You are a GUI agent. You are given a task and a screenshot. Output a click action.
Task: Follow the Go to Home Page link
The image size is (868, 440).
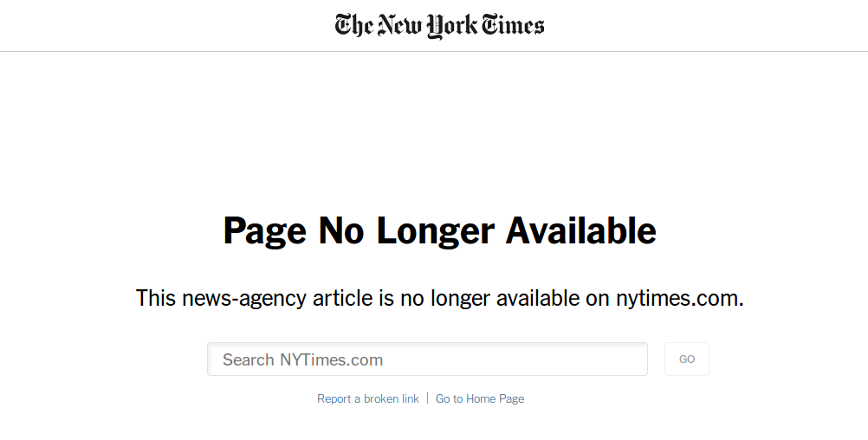click(480, 399)
